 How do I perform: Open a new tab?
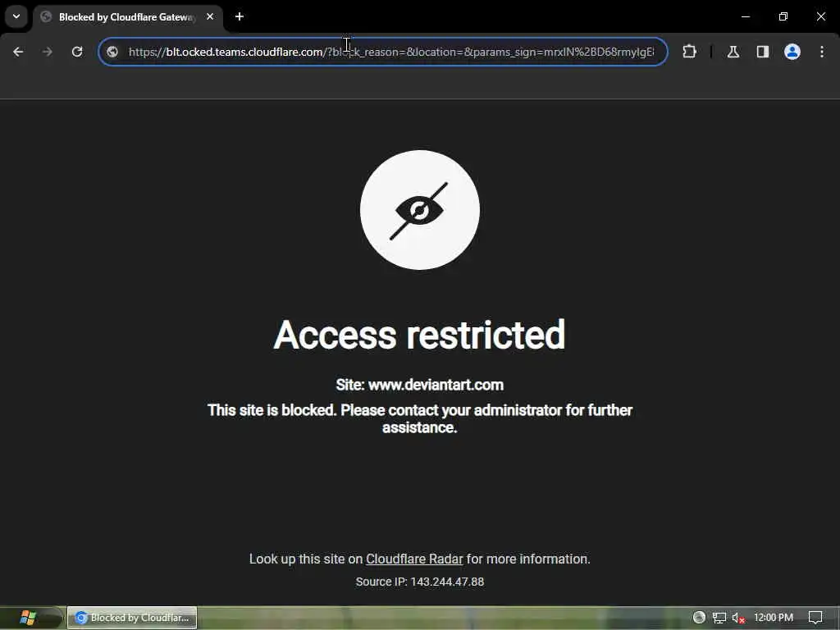[240, 16]
